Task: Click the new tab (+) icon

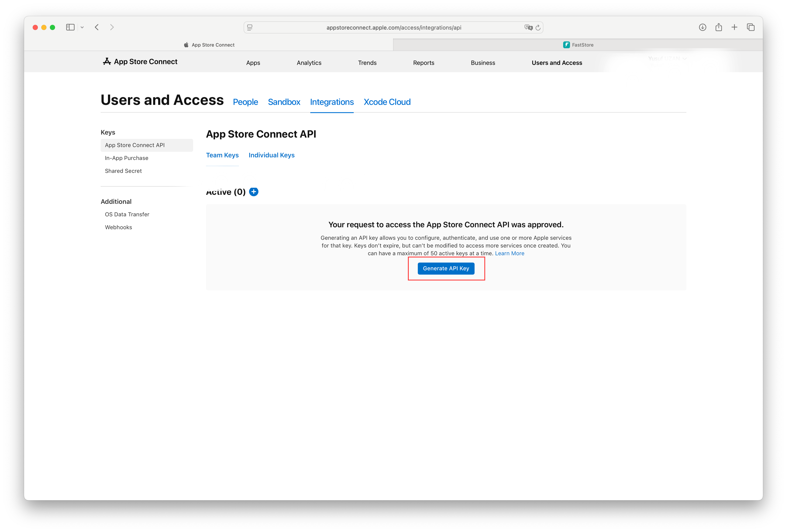Action: (735, 27)
